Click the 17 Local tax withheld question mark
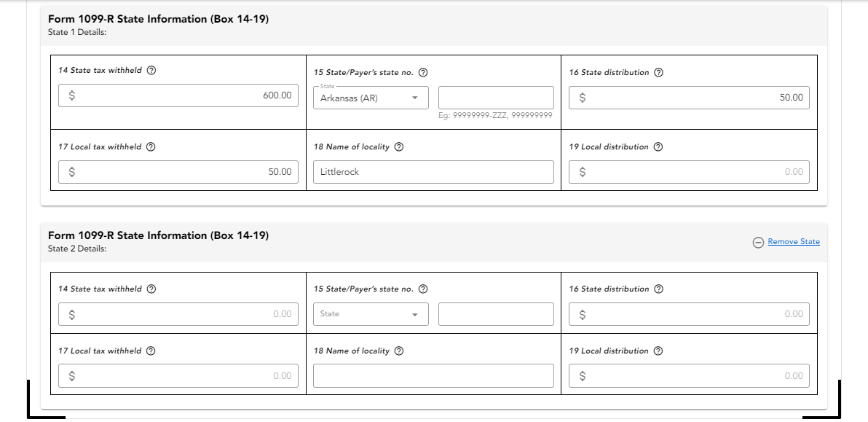This screenshot has width=868, height=422. pos(150,146)
